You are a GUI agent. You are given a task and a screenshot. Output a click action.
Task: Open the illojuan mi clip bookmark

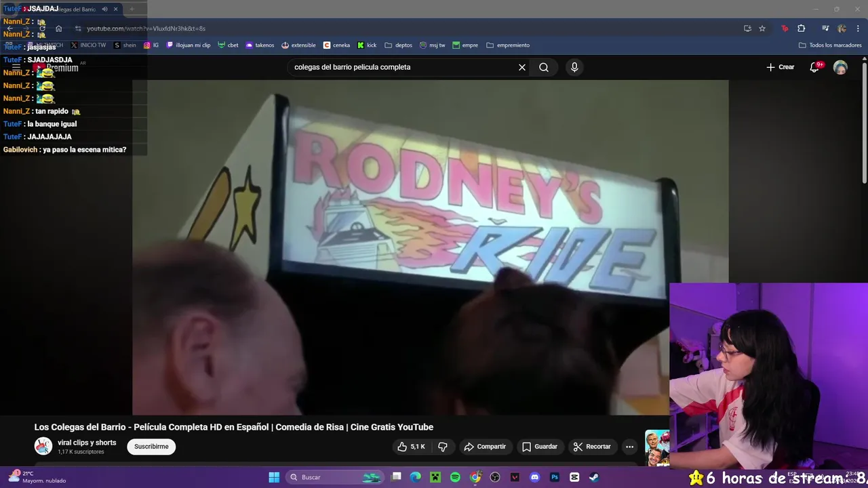pyautogui.click(x=189, y=45)
